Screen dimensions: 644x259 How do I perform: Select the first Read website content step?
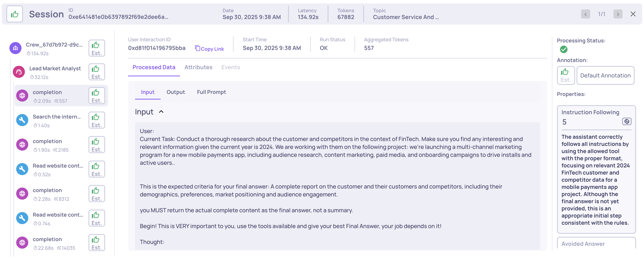(58, 166)
